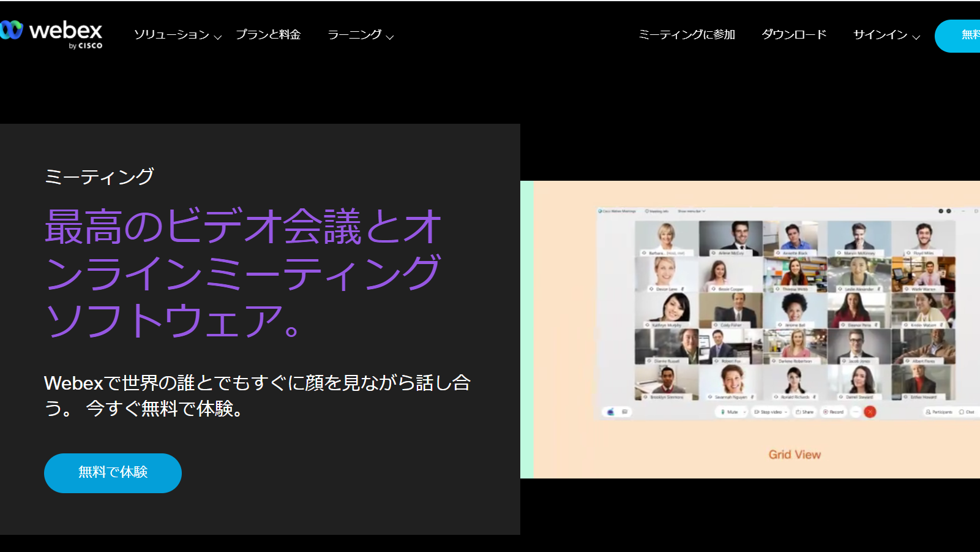Click the purple 最高のビデオ会議 headline
This screenshot has height=552, width=980.
(243, 273)
